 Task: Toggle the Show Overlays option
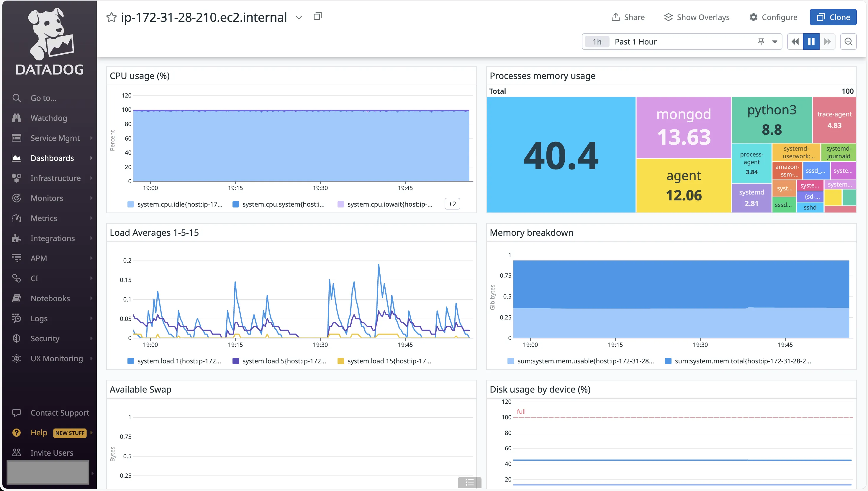696,17
